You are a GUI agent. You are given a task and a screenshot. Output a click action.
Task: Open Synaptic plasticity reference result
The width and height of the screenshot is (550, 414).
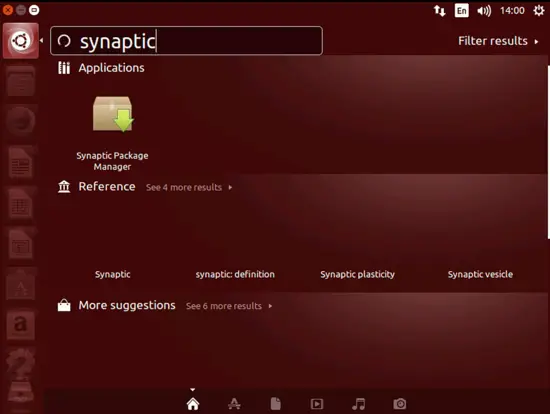(x=357, y=274)
